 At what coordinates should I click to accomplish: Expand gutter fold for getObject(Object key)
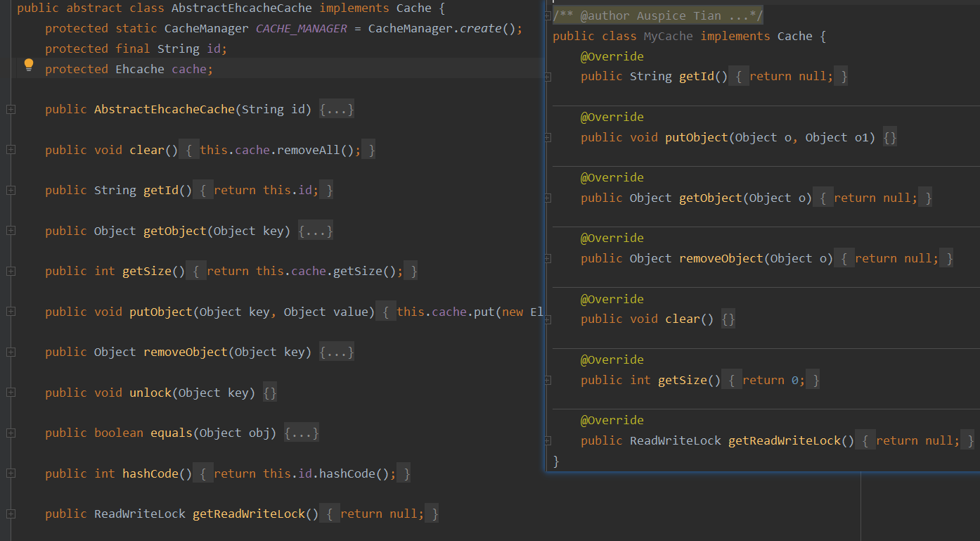[x=11, y=231]
